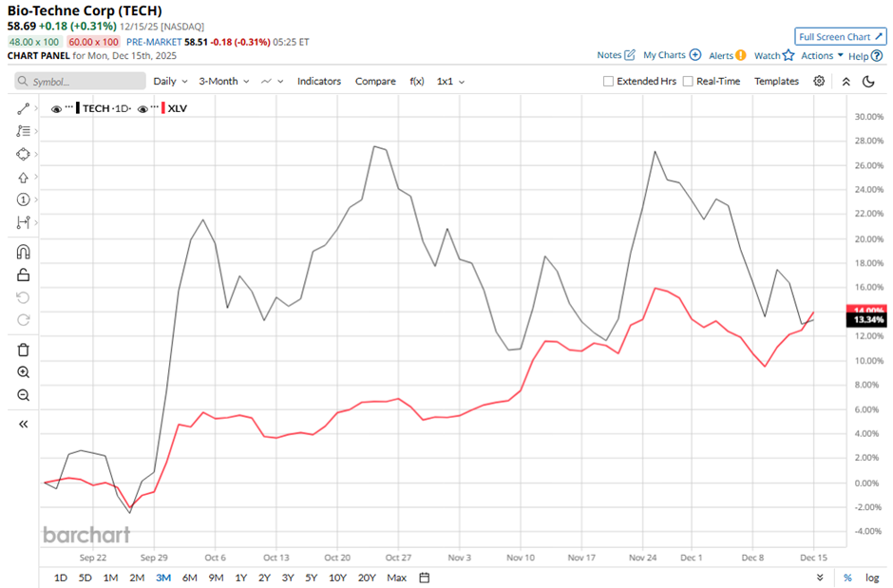The image size is (893, 588).
Task: Select the 6M range tab
Action: click(x=190, y=578)
